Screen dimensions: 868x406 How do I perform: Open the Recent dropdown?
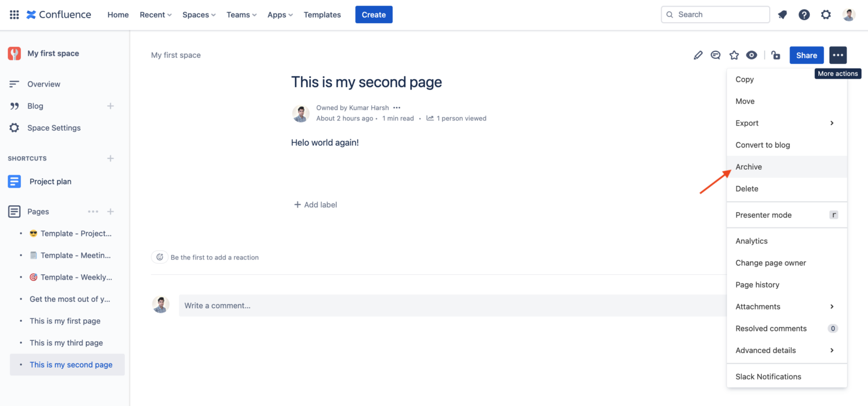(155, 14)
